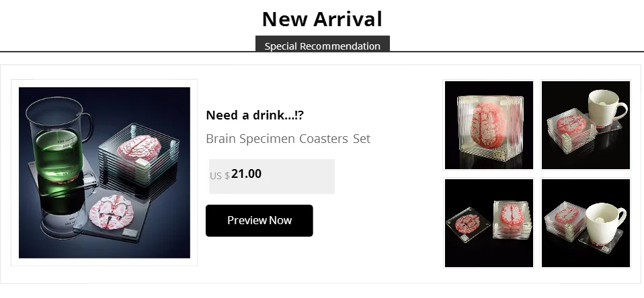Click the 21.00 price amount
The height and width of the screenshot is (298, 644).
[246, 174]
